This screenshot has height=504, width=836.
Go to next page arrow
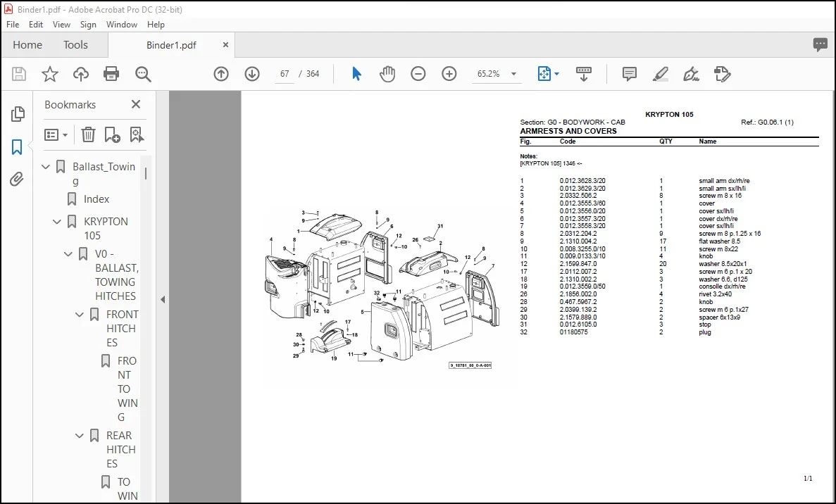252,74
